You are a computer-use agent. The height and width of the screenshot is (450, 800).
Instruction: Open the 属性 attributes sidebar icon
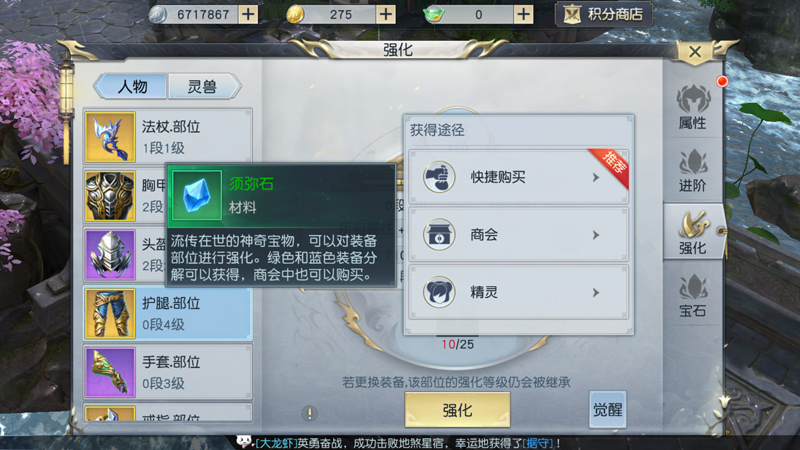point(692,107)
